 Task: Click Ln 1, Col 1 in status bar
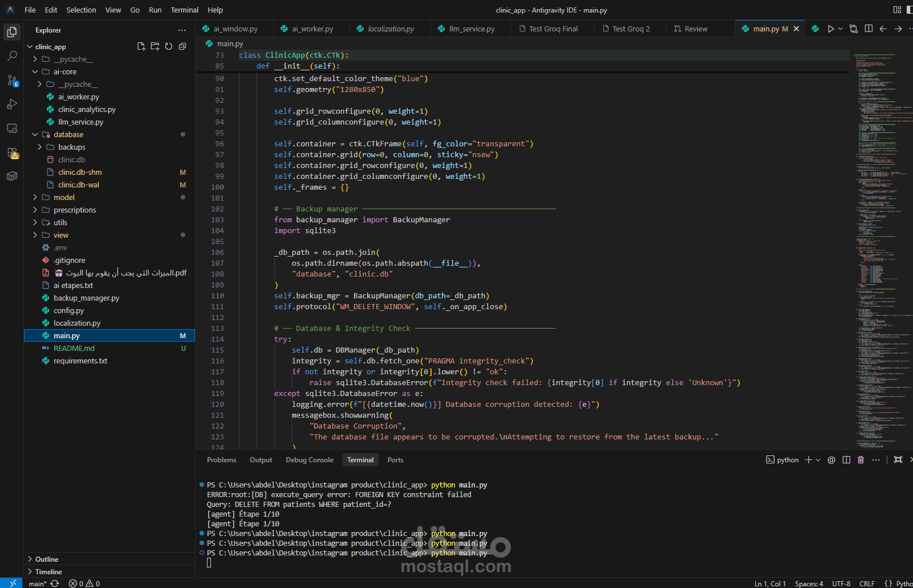[770, 583]
